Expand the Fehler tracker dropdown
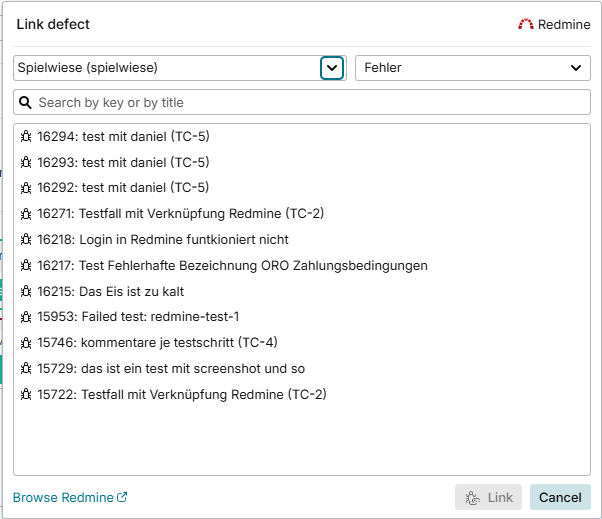 pyautogui.click(x=472, y=68)
